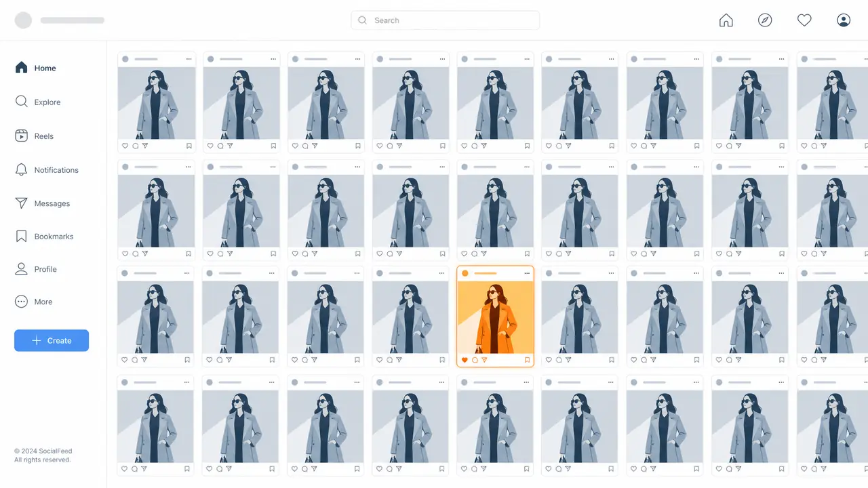Share the orange highlighted post
This screenshot has height=488, width=868.
pyautogui.click(x=484, y=360)
